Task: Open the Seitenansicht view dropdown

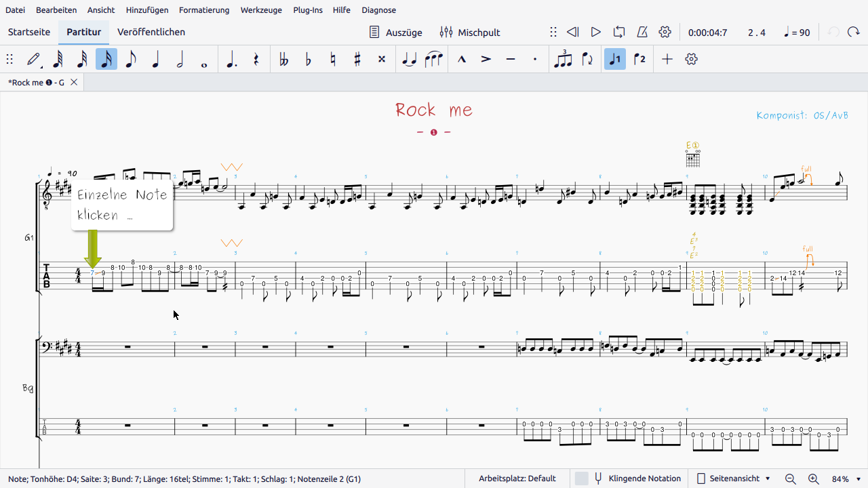Action: coord(734,479)
